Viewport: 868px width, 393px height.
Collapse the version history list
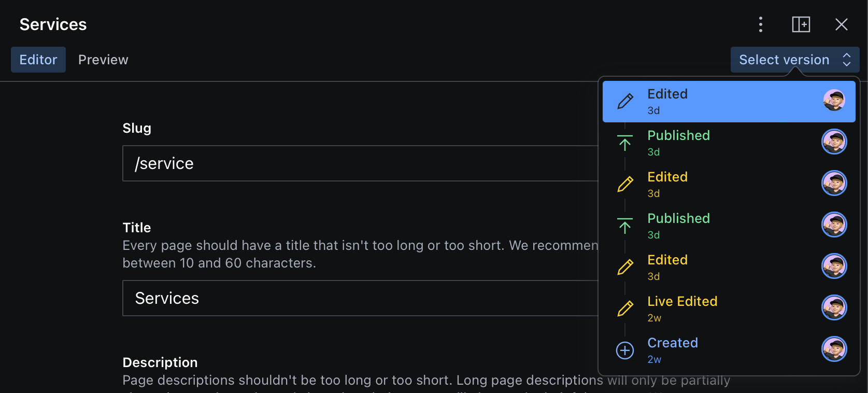point(794,59)
